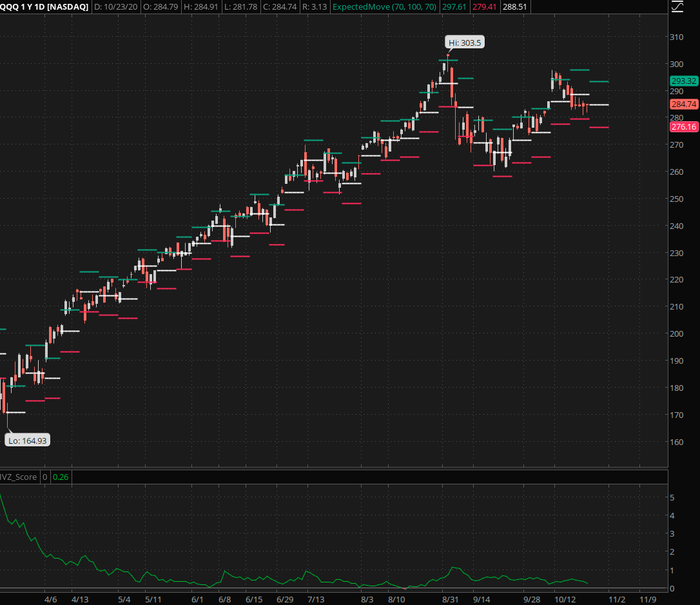Click the green 293.32 price axis tag
This screenshot has height=605, width=700.
coord(684,81)
